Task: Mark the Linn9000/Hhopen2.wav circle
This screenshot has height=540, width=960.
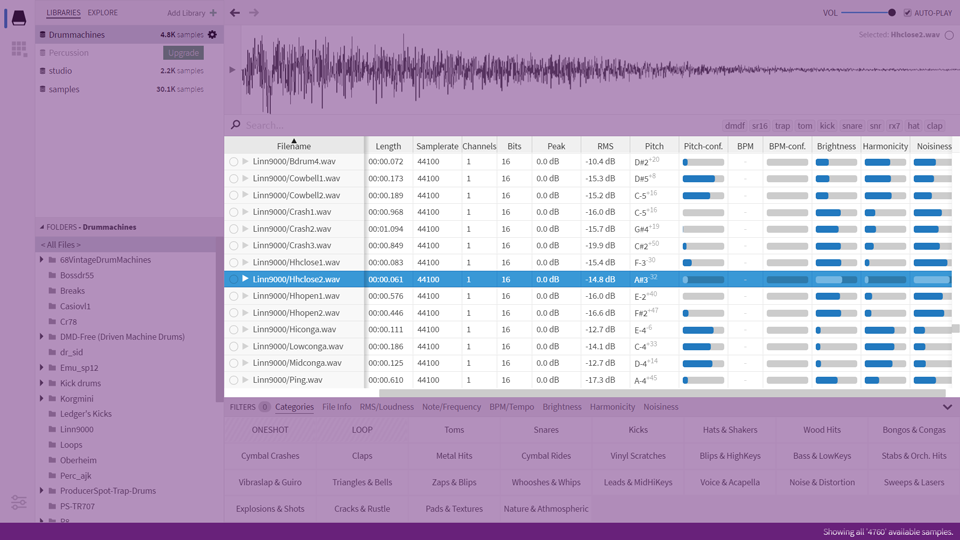Action: coord(234,313)
